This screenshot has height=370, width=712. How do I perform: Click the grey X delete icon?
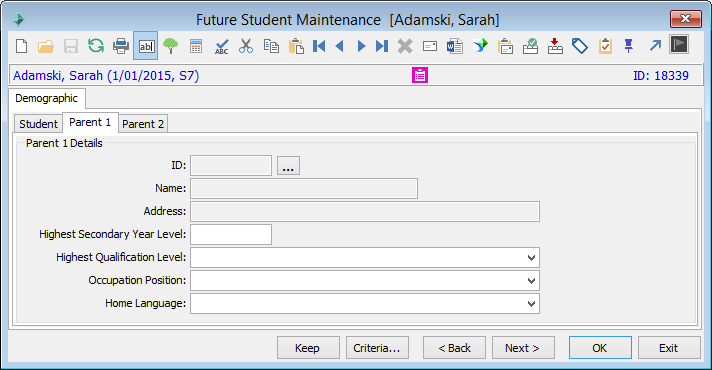click(405, 46)
